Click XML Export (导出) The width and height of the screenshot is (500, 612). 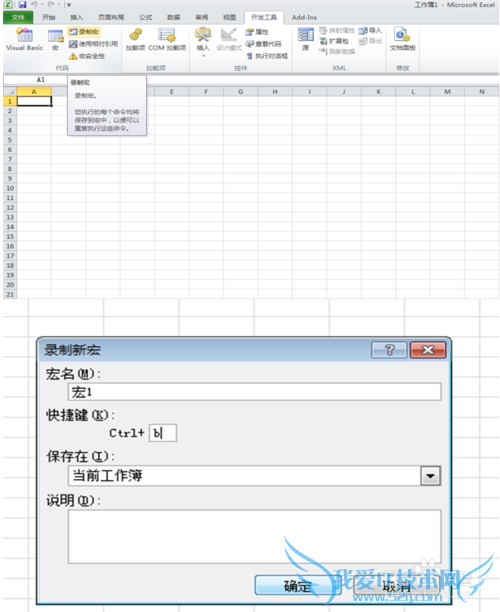click(370, 41)
